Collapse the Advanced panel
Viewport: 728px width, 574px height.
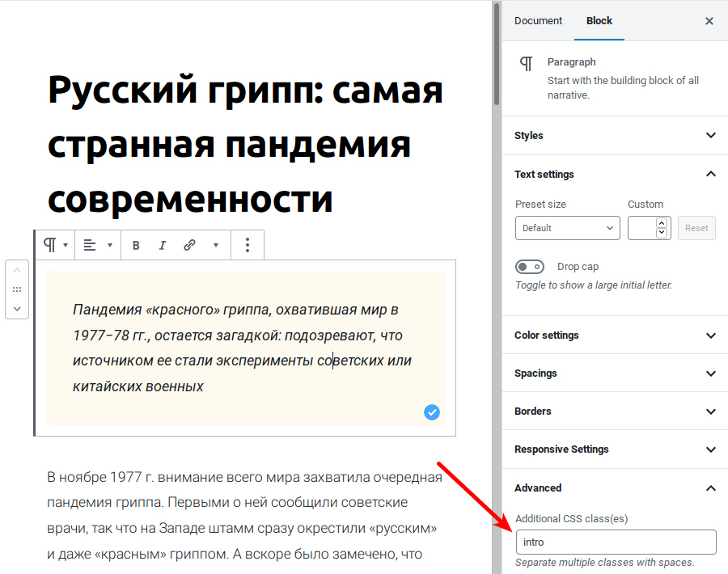615,488
